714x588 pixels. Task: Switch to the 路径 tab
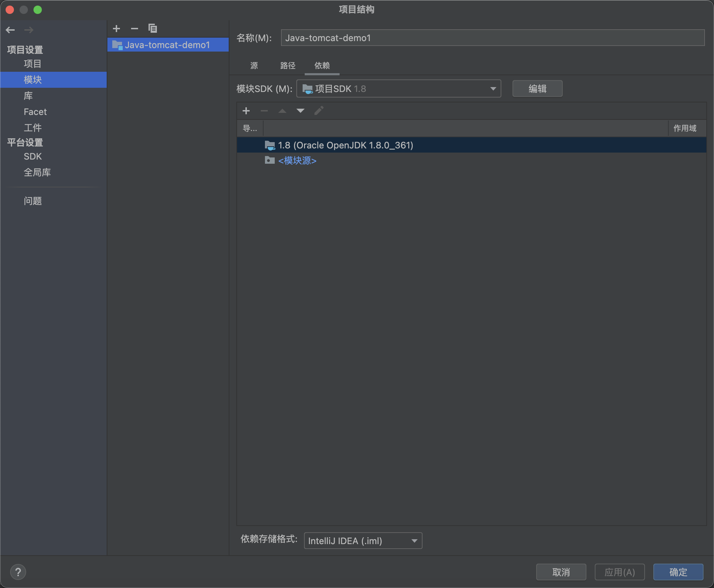pyautogui.click(x=288, y=65)
